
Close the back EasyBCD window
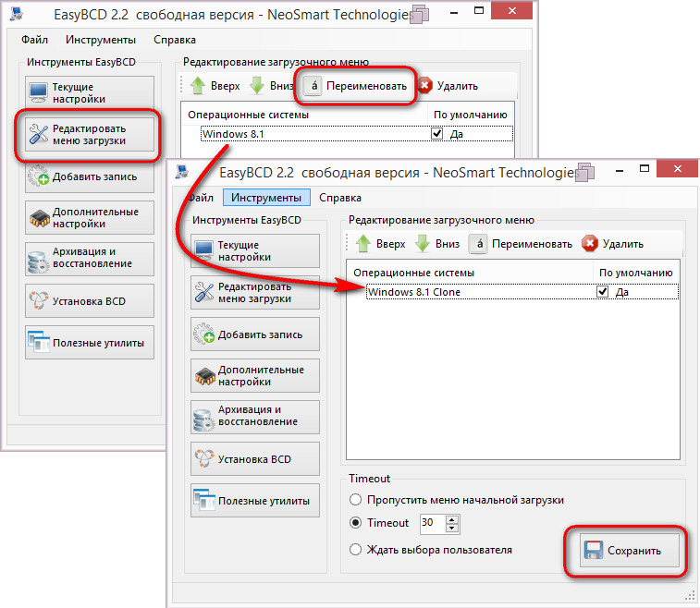pyautogui.click(x=511, y=11)
